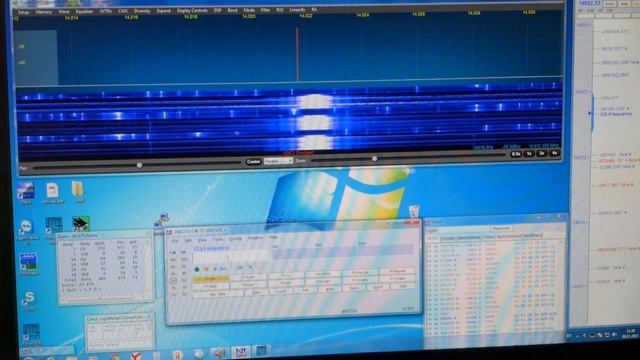640x360 pixels.
Task: Open the View menu in the logger window
Action: pyautogui.click(x=202, y=240)
